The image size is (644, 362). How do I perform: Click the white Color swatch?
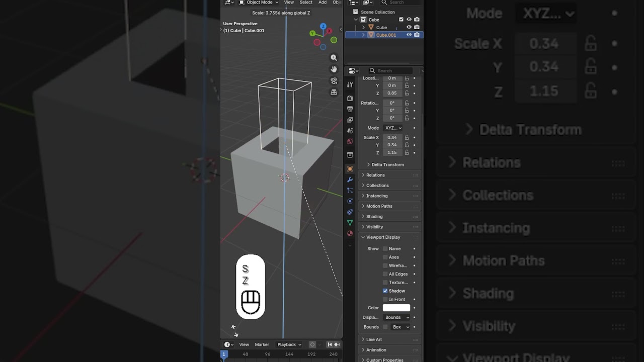(396, 308)
